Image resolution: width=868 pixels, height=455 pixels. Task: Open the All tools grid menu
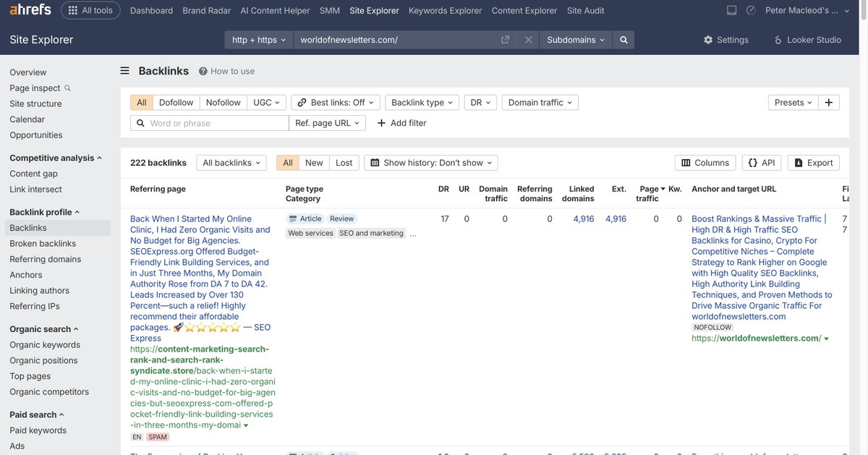(x=91, y=10)
